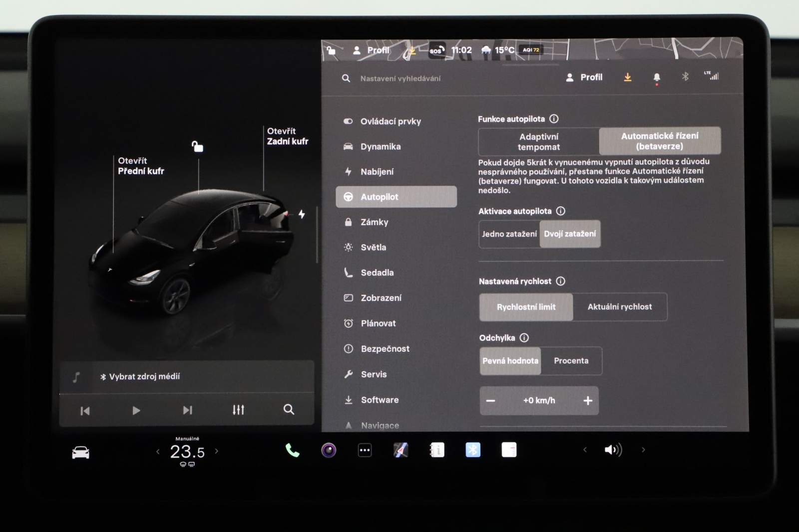Select the car status icon bottom left

(81, 451)
